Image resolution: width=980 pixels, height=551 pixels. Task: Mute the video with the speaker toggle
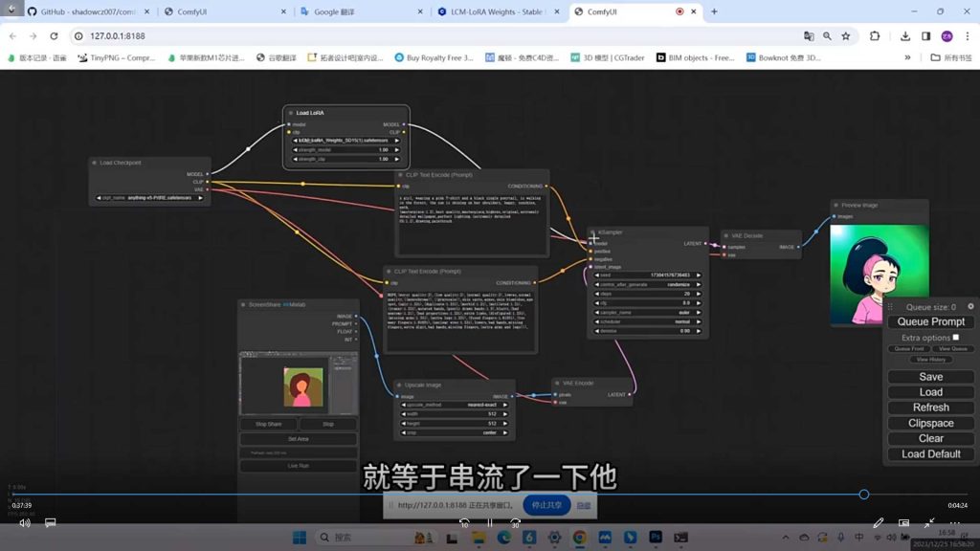coord(23,522)
